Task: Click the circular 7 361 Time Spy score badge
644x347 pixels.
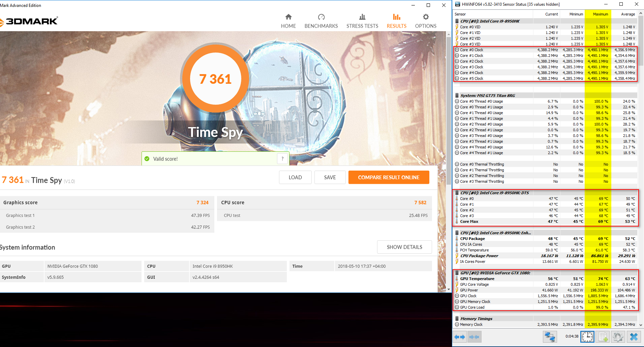Action: click(x=216, y=79)
